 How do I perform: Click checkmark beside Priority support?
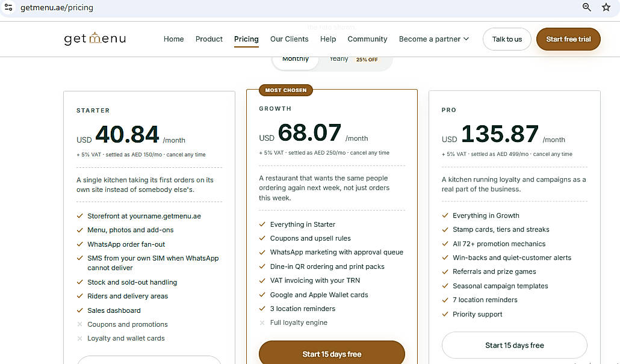[445, 314]
